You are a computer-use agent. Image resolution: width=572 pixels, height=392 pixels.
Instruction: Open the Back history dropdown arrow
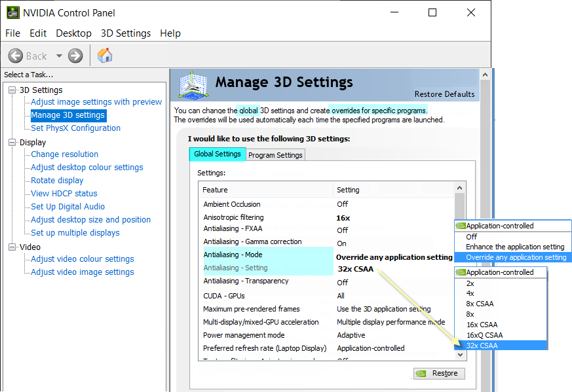coord(59,56)
